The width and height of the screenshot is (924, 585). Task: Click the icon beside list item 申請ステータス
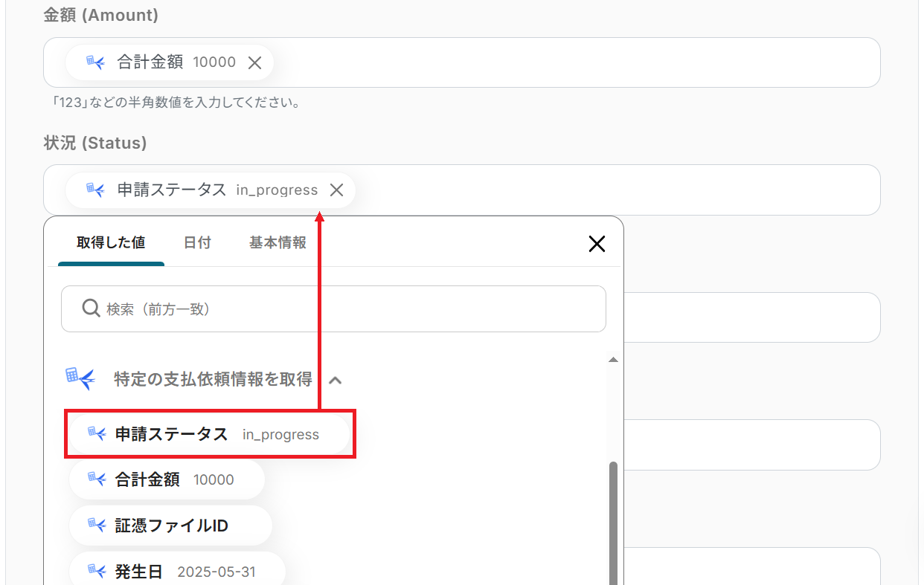(97, 434)
